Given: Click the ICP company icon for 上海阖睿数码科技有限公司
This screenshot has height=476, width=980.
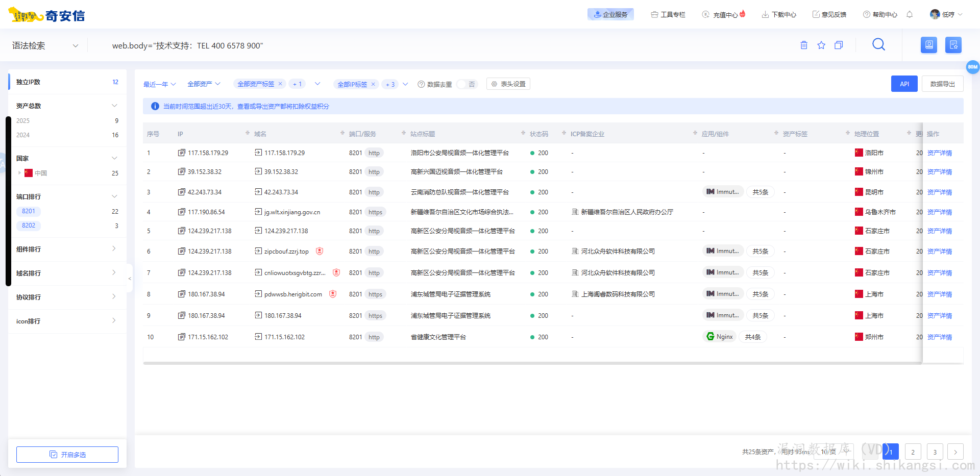Looking at the screenshot, I should coord(575,294).
